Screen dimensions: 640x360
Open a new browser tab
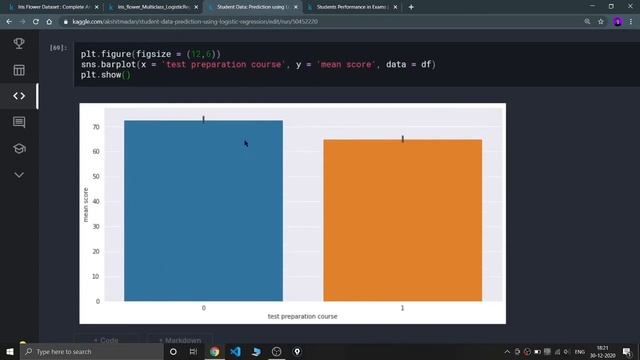(x=411, y=7)
